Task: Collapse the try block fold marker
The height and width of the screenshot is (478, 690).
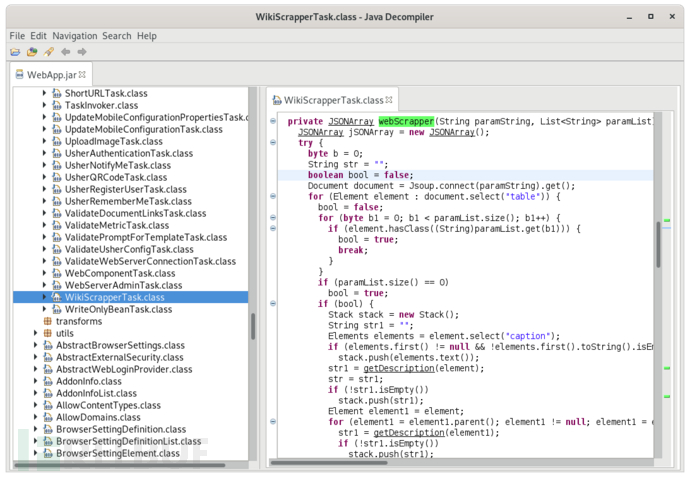Action: pos(273,143)
